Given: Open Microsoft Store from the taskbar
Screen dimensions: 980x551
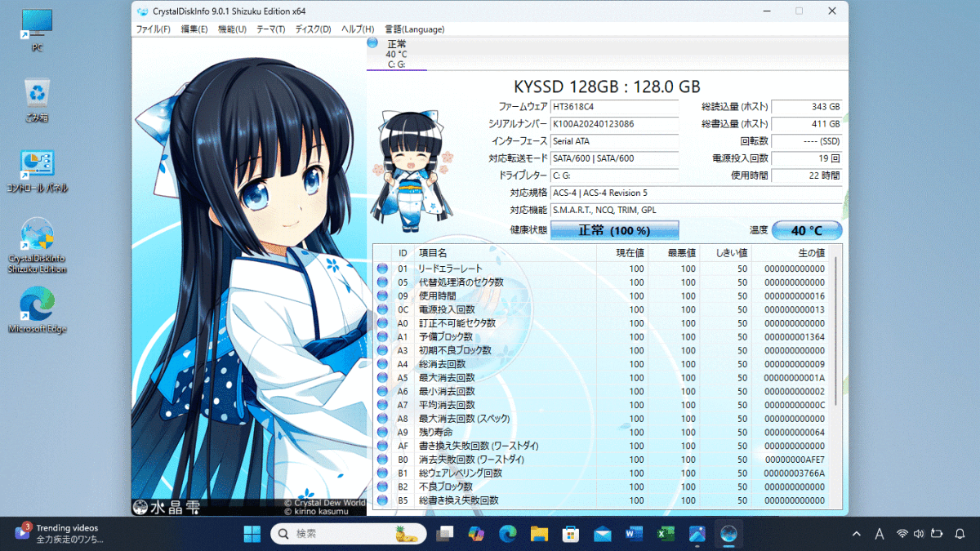Looking at the screenshot, I should (x=571, y=534).
